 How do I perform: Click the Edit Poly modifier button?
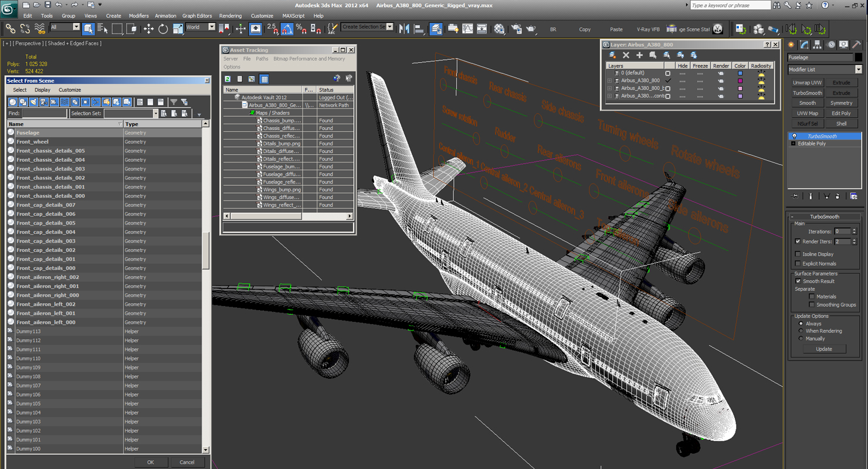(x=841, y=114)
